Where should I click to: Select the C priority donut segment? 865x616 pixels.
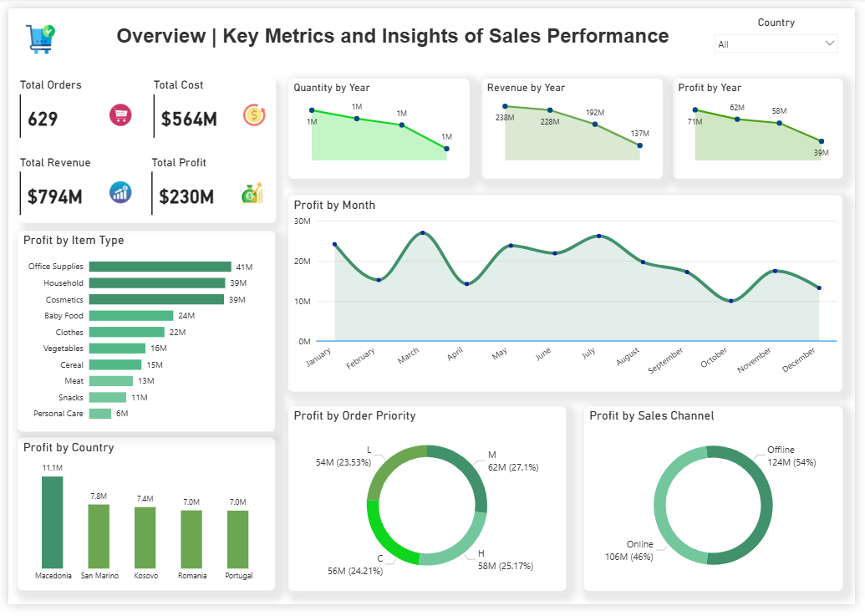tap(382, 539)
